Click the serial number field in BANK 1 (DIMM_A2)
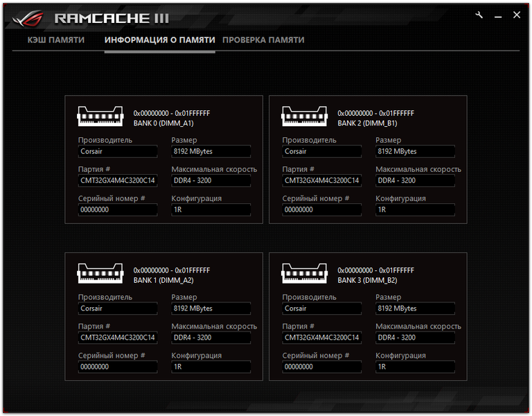 click(x=118, y=367)
